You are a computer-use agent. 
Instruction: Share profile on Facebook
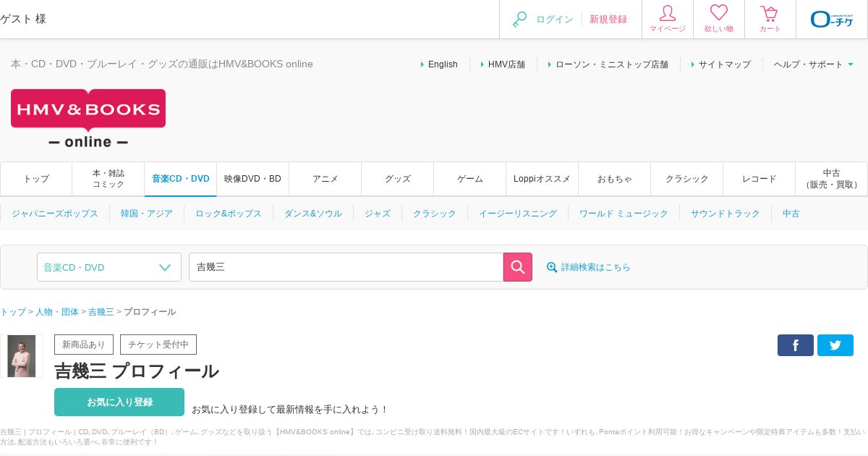tap(796, 345)
